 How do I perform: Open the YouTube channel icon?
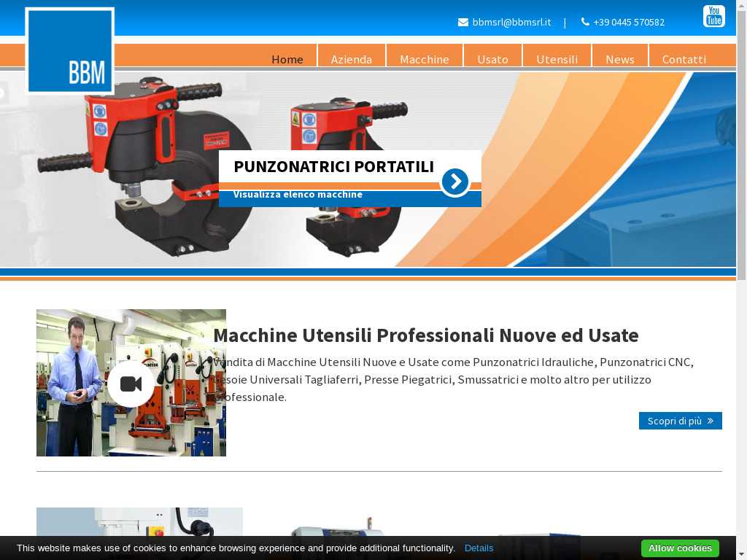[x=713, y=16]
